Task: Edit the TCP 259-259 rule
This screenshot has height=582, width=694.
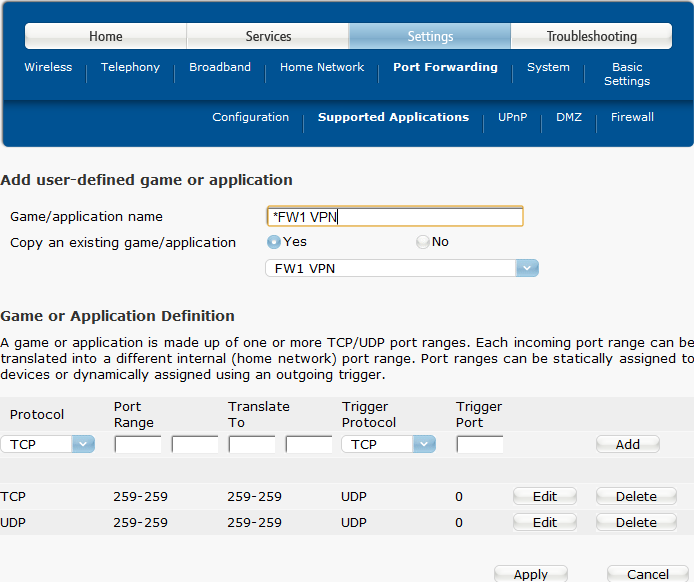Action: click(x=545, y=496)
